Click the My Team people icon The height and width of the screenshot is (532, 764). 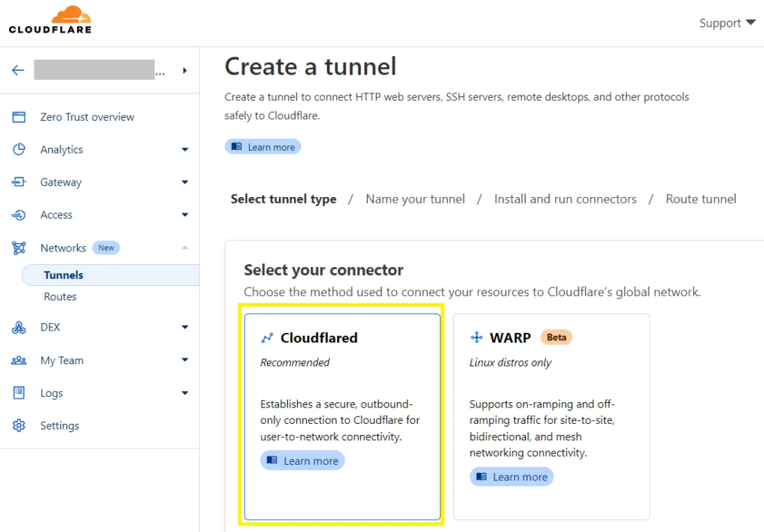pos(19,360)
